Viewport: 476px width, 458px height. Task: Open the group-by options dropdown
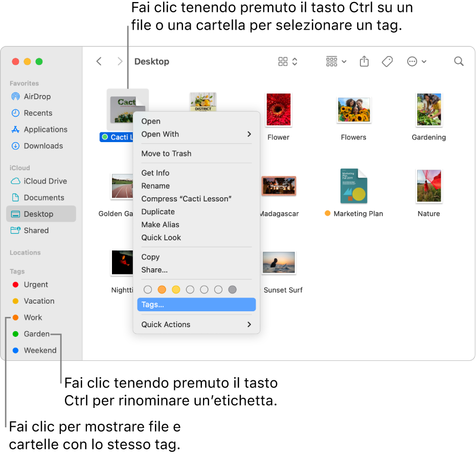pos(336,62)
